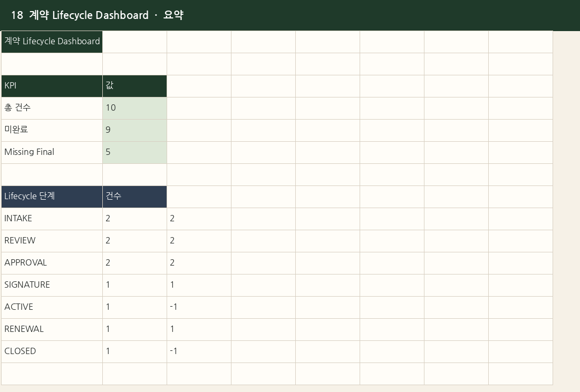Select the 건수 column value for SIGNATURE
The width and height of the screenshot is (580, 392).
coord(134,285)
